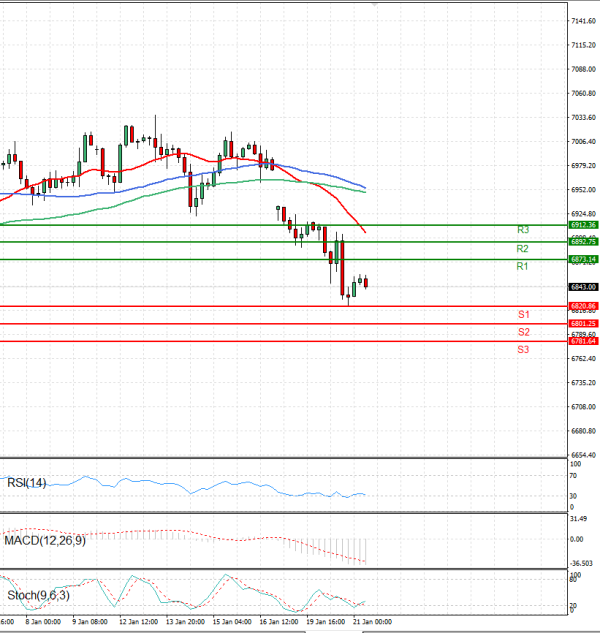Select the 6912.36 resistance price tag
This screenshot has height=633, width=600.
click(x=583, y=225)
